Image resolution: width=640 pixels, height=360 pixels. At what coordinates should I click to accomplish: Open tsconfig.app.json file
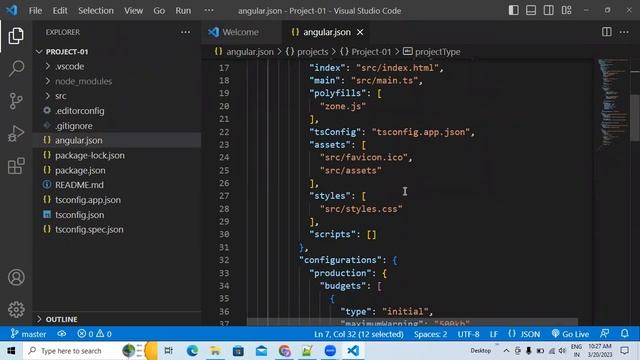pos(117,200)
